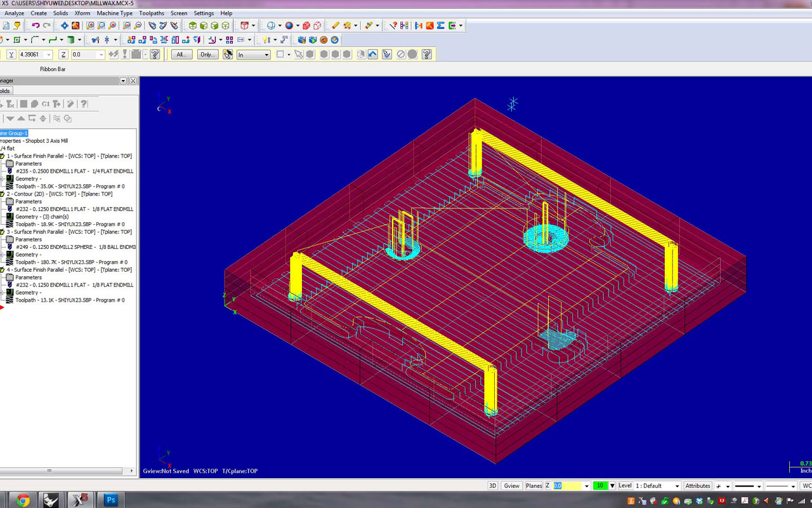Click the Z depth field in status bar
812x508 pixels.
(x=566, y=486)
